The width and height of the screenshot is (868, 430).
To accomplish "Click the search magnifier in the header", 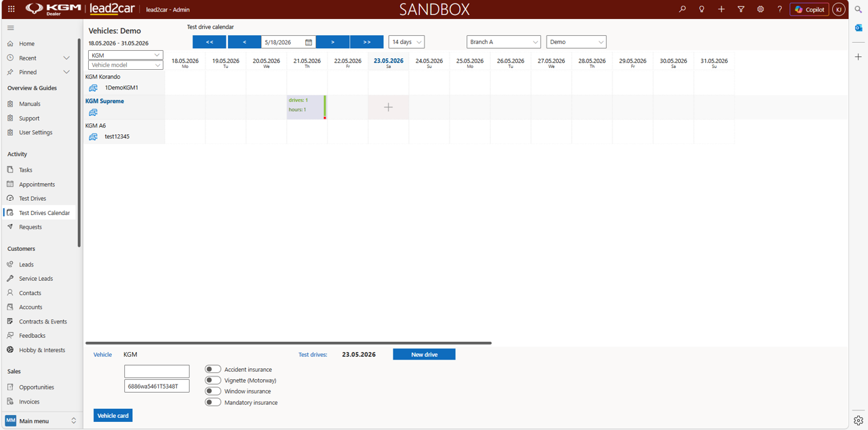I will point(682,9).
